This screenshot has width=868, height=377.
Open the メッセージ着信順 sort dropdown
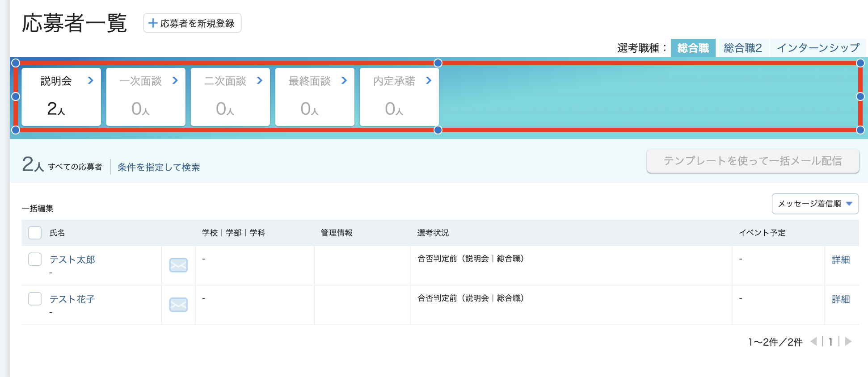tap(815, 204)
